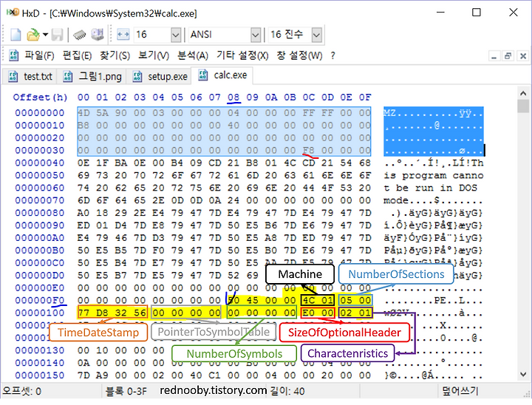Open the 기타 설정(X) menu
532x405 pixels.
point(242,55)
